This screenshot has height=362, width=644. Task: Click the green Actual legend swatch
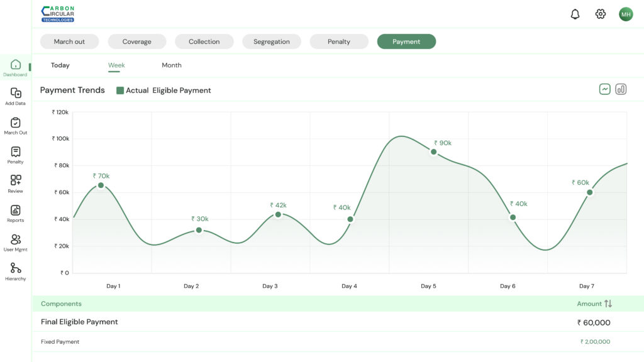point(120,90)
